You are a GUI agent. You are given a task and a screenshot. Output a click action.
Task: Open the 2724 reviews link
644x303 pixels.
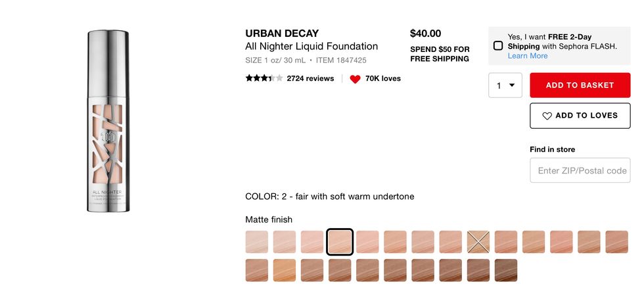[310, 79]
